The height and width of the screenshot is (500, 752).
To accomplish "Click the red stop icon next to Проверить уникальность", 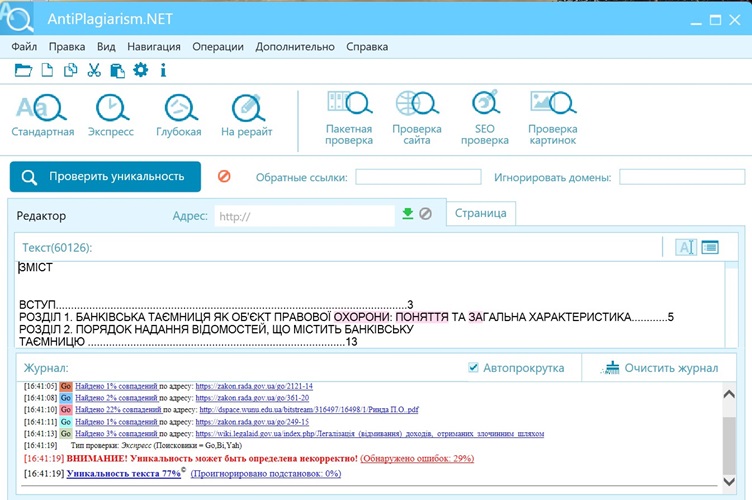I will pyautogui.click(x=224, y=176).
